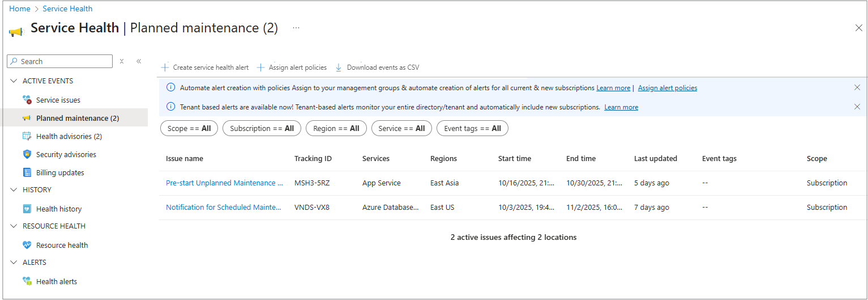Open the Subscription == All filter

pos(262,129)
